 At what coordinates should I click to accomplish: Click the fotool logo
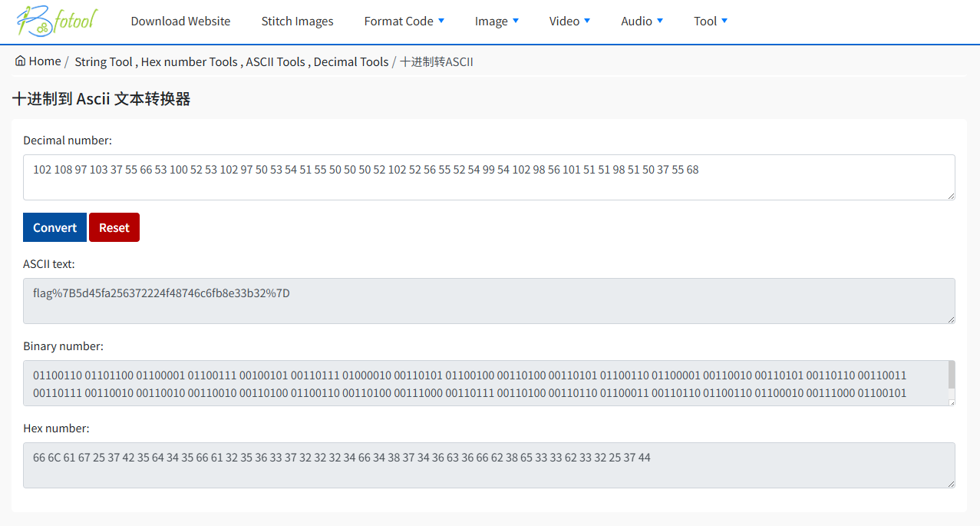point(58,21)
